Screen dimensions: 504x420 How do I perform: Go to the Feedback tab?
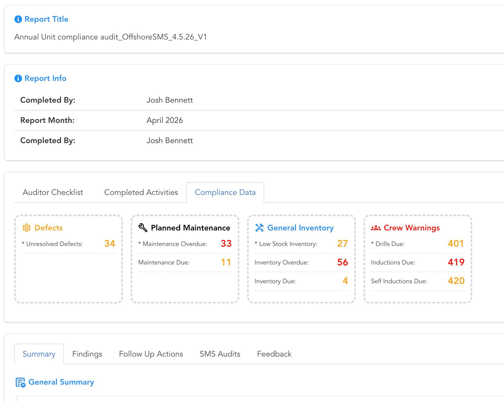(x=274, y=354)
